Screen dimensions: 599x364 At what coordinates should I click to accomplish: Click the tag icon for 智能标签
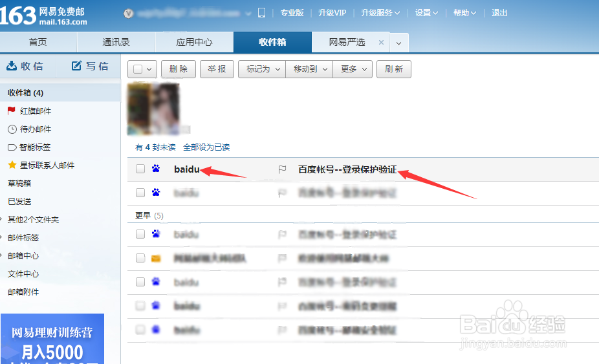coord(12,147)
